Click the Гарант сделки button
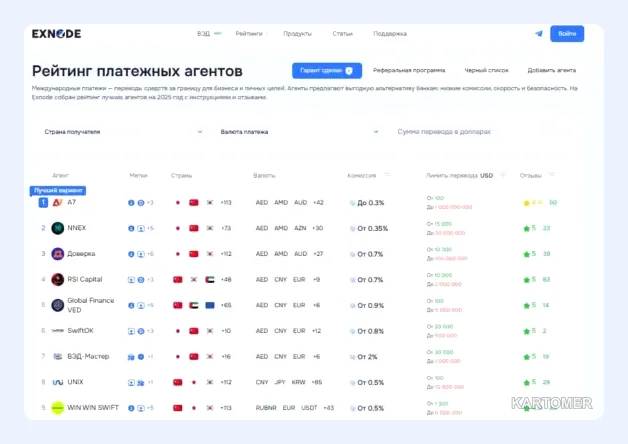This screenshot has height=444, width=628. pos(327,70)
